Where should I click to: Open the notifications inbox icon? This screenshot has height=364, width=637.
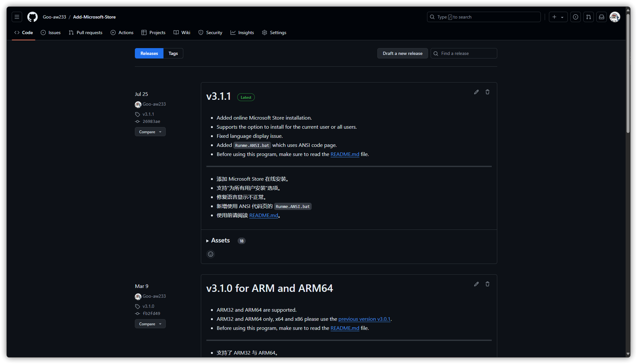(x=602, y=17)
